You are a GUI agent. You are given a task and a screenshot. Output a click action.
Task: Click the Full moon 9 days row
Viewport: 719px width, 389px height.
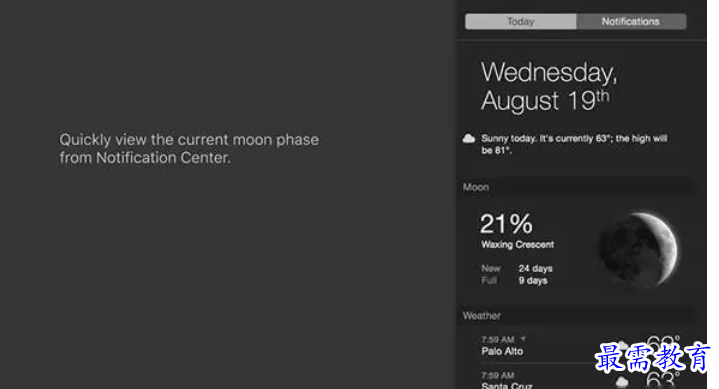pyautogui.click(x=514, y=280)
